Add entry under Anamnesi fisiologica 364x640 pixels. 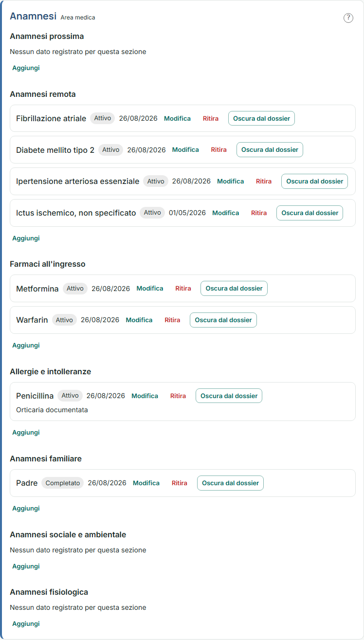pyautogui.click(x=26, y=624)
